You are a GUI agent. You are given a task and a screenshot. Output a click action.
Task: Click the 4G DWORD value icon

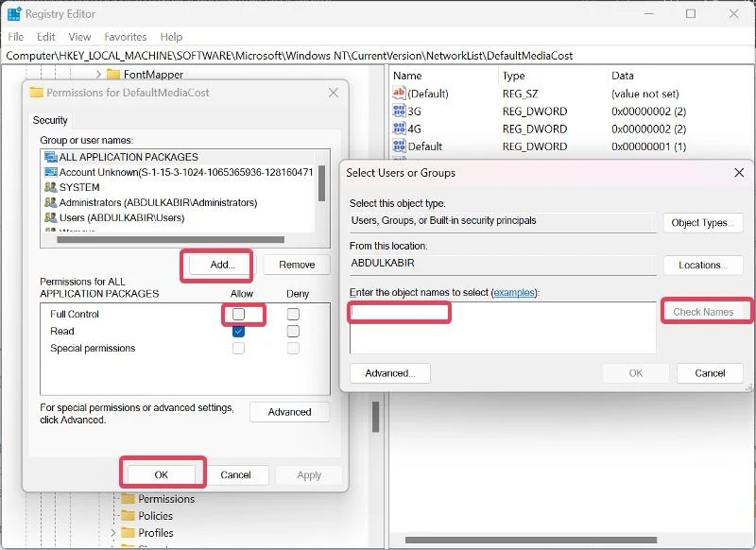[399, 129]
